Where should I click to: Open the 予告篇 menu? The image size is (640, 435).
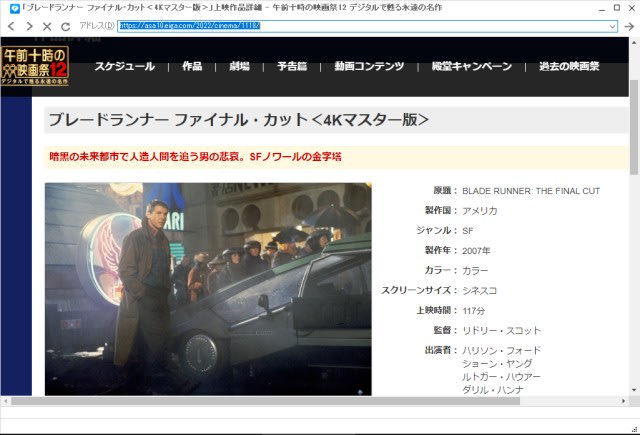click(292, 66)
